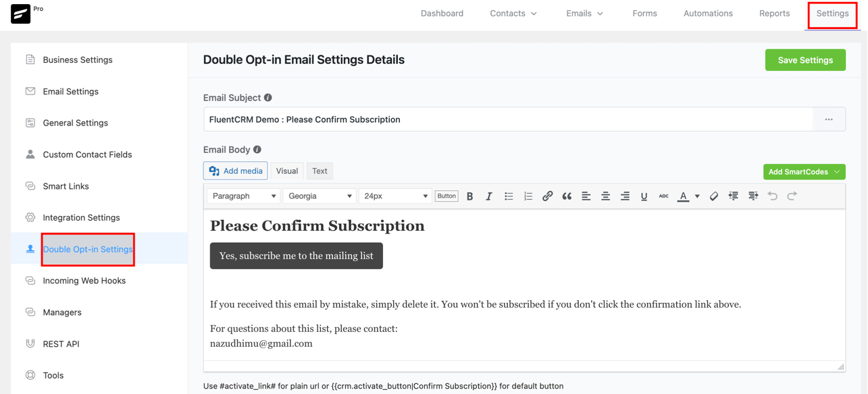Image resolution: width=868 pixels, height=394 pixels.
Task: Click the Integration Settings gear icon
Action: pyautogui.click(x=30, y=217)
